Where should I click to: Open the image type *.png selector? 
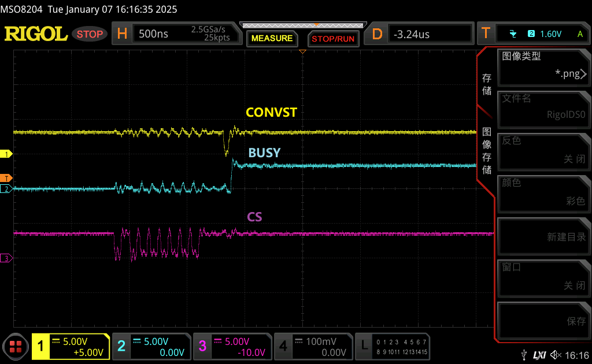(x=544, y=68)
